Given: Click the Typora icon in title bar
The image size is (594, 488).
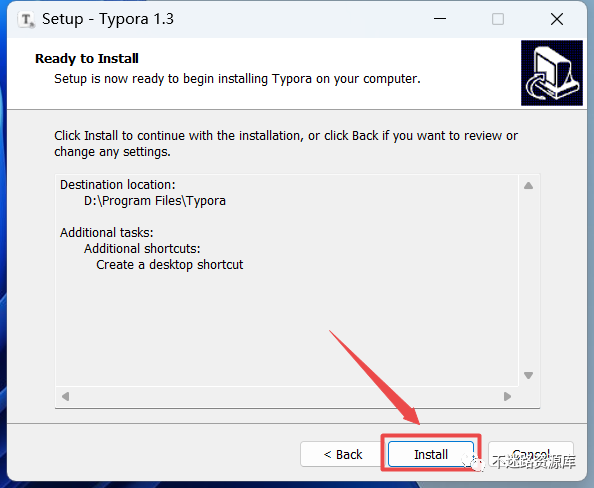Looking at the screenshot, I should point(26,19).
